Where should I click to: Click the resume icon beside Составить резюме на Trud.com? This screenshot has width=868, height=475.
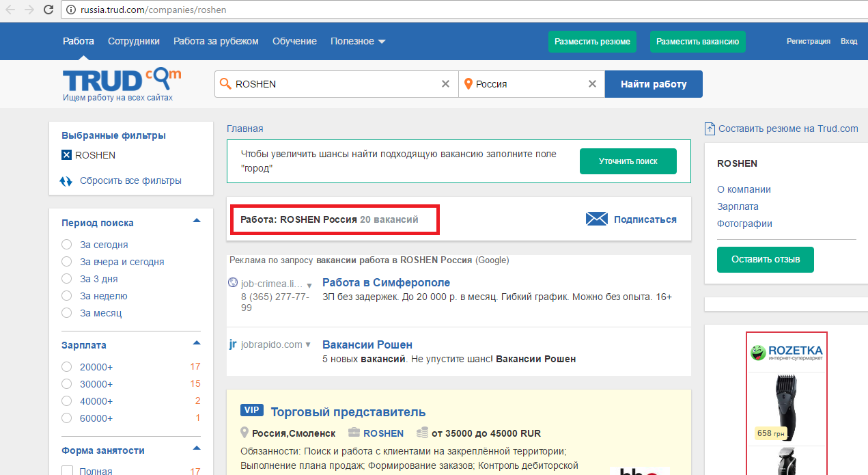click(710, 128)
